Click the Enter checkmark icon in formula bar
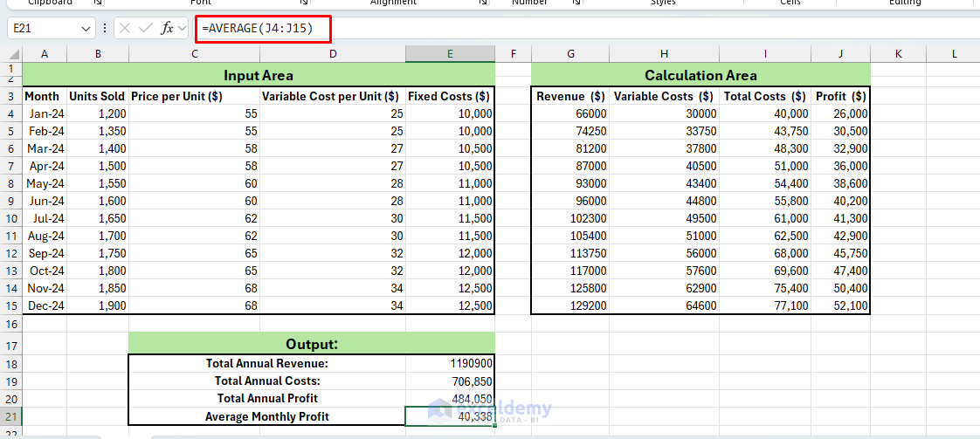 point(145,28)
